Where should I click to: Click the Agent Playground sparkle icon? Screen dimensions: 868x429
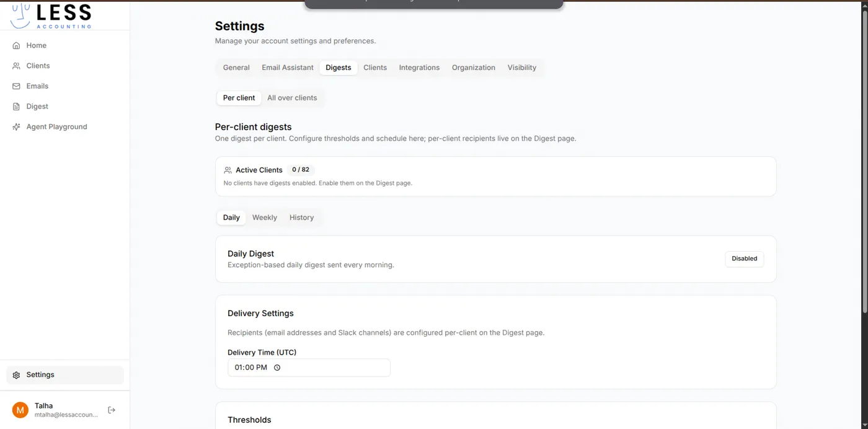16,127
